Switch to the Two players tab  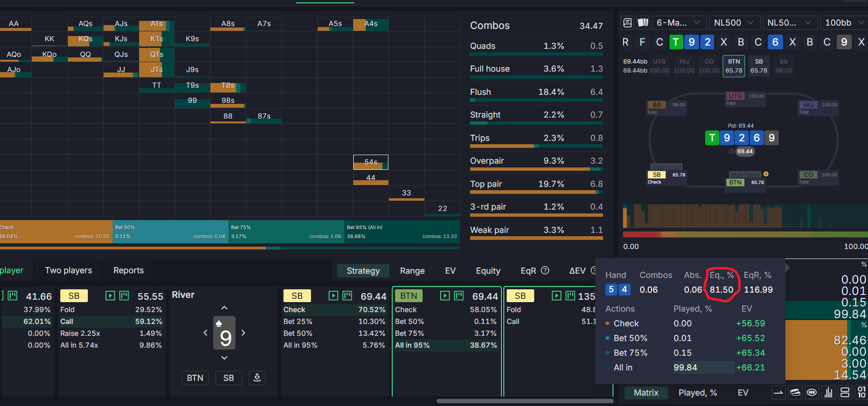pyautogui.click(x=68, y=270)
